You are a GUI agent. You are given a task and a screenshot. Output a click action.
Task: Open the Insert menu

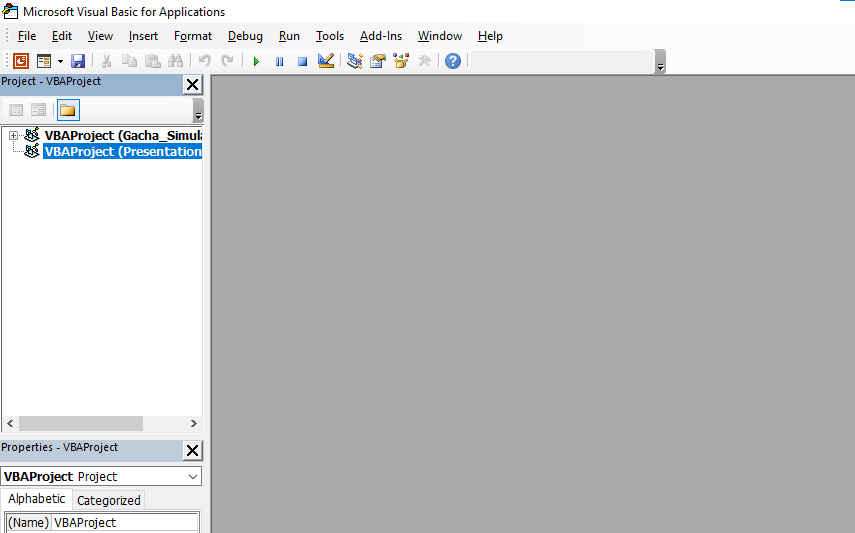(143, 36)
